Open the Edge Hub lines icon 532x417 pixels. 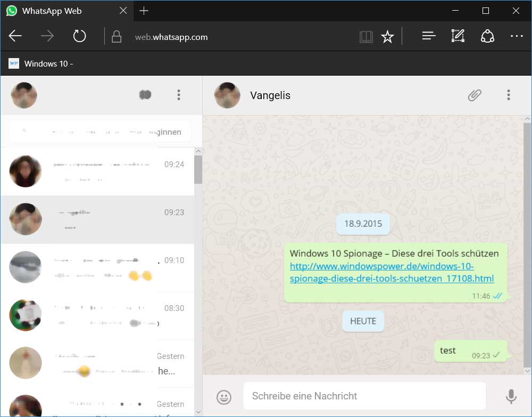pos(428,36)
